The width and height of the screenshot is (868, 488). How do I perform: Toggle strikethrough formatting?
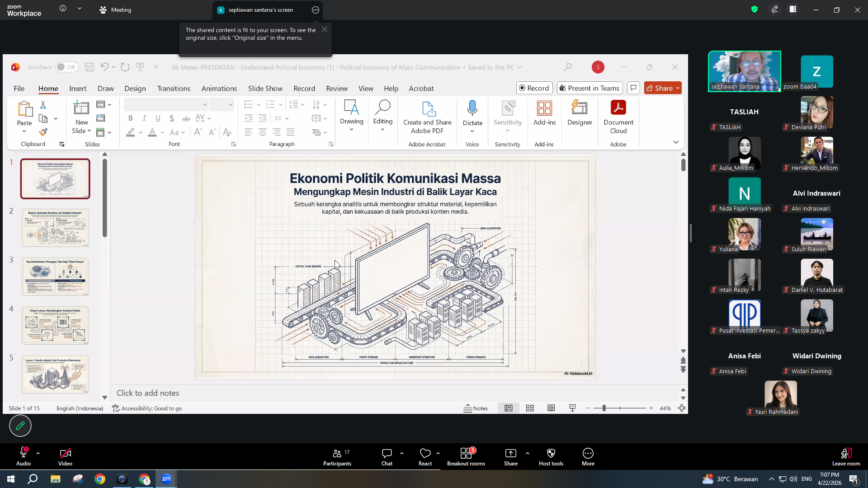[x=186, y=118]
